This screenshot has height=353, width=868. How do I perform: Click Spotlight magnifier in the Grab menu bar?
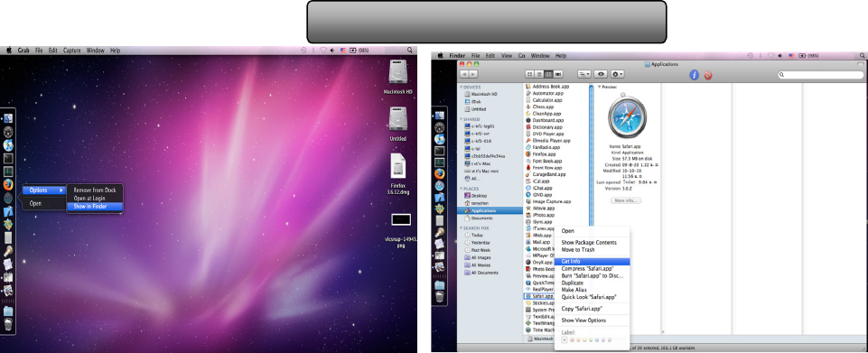click(x=410, y=50)
